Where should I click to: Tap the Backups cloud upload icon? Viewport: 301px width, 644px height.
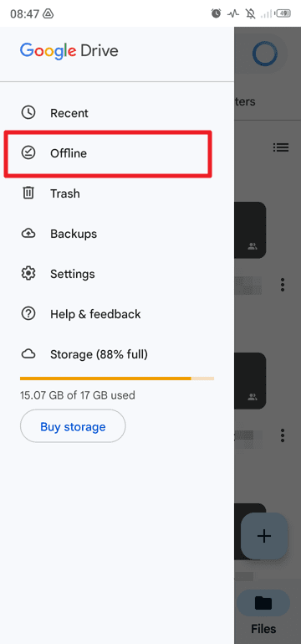click(28, 234)
